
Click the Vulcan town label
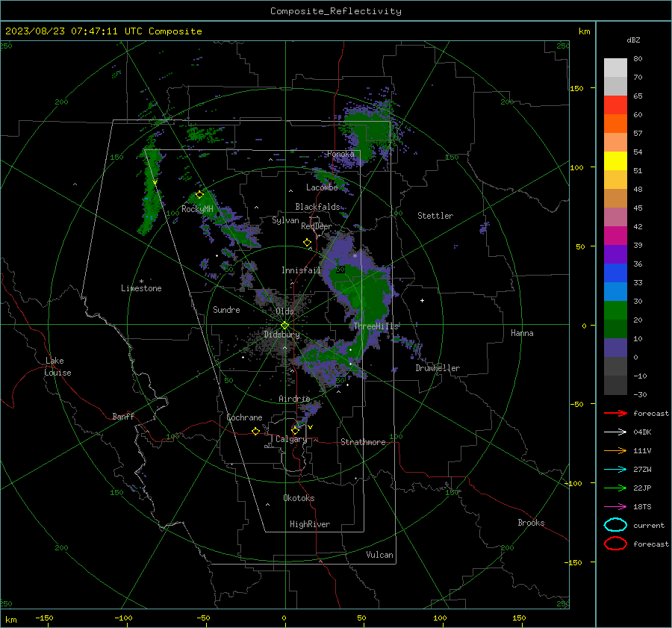click(x=379, y=555)
